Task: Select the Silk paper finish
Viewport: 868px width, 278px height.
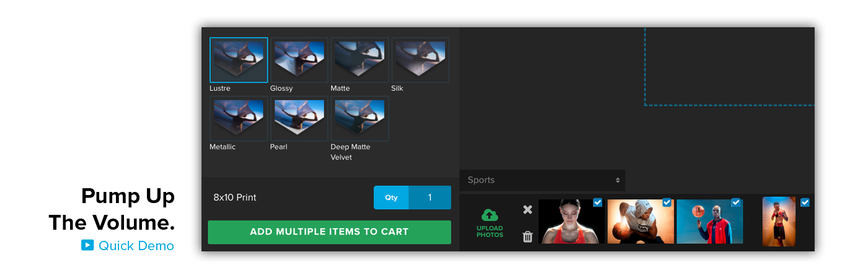Action: [x=420, y=60]
